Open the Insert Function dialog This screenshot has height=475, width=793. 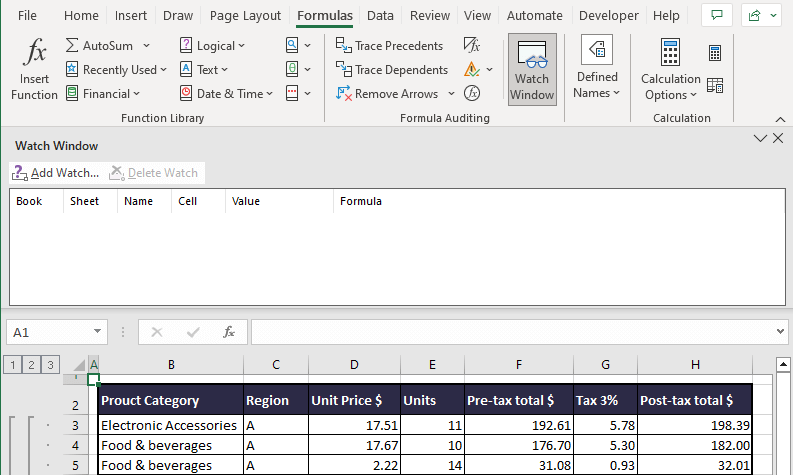click(34, 69)
